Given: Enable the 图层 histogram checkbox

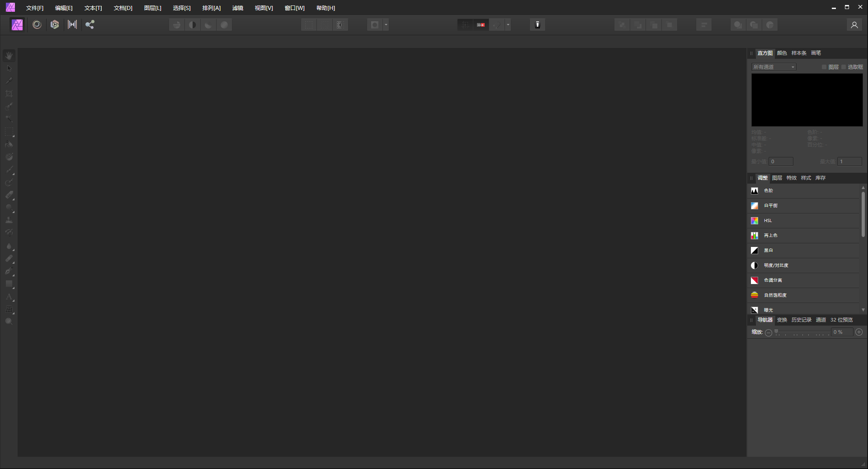Looking at the screenshot, I should 824,67.
